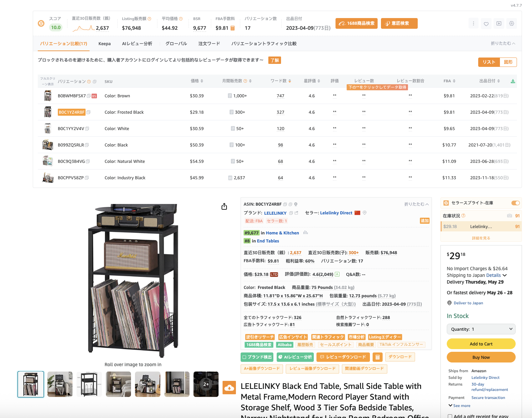Open the AIレビュー分析 tab
532x418 pixels.
[137, 43]
